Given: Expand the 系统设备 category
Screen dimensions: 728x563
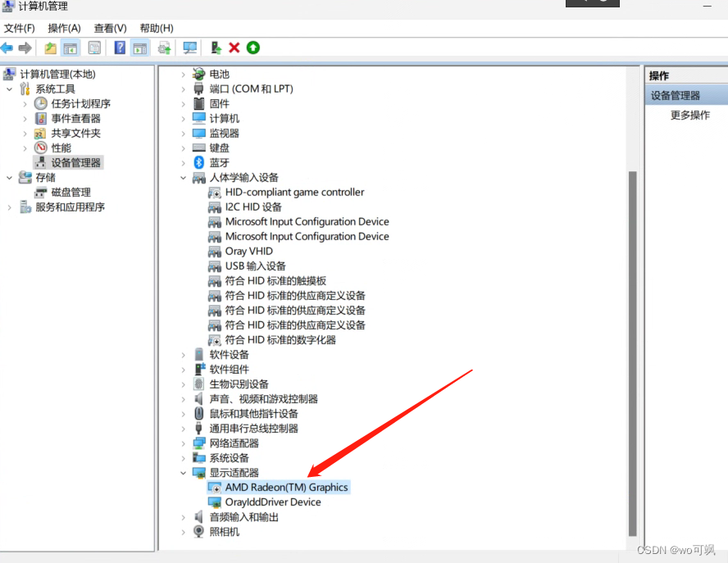Looking at the screenshot, I should click(x=184, y=458).
